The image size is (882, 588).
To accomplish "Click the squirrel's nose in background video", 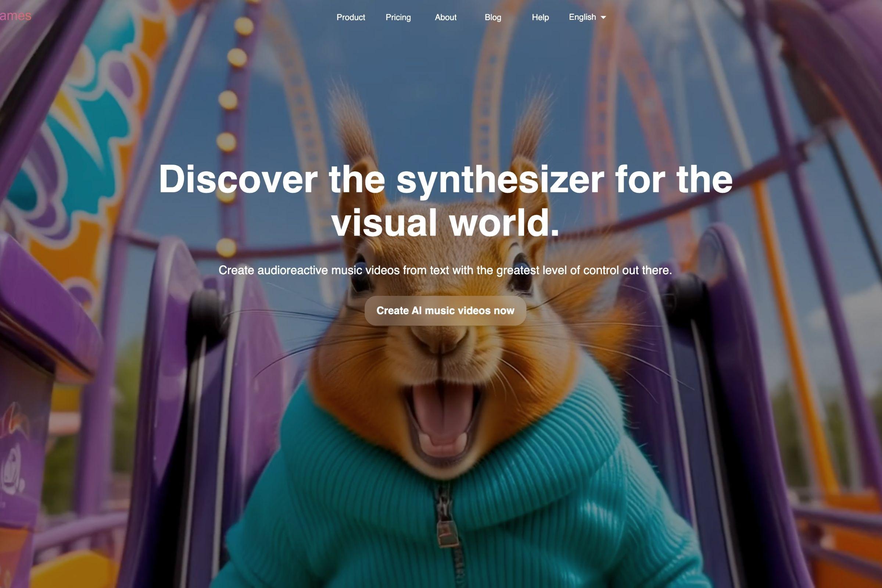I will pos(440,339).
